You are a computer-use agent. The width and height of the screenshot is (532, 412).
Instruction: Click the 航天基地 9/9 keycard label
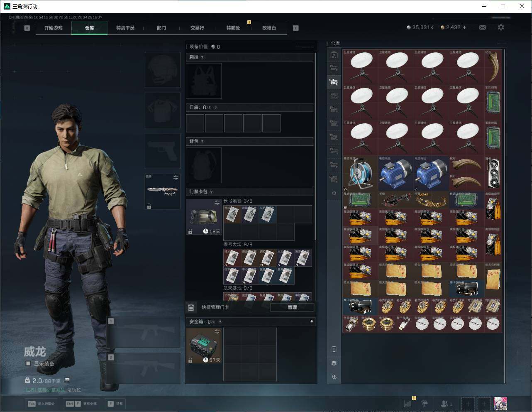click(x=238, y=288)
